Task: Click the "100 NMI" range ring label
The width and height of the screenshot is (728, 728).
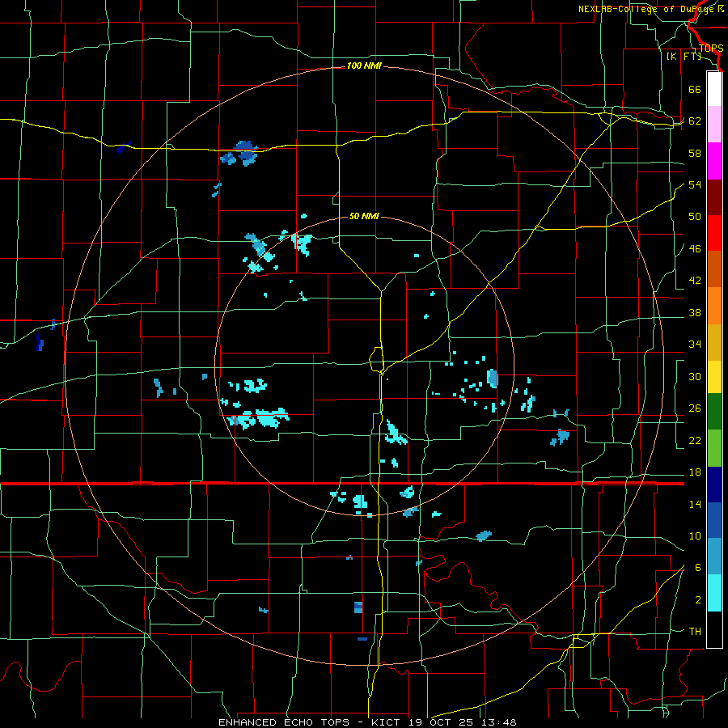Action: pyautogui.click(x=364, y=66)
